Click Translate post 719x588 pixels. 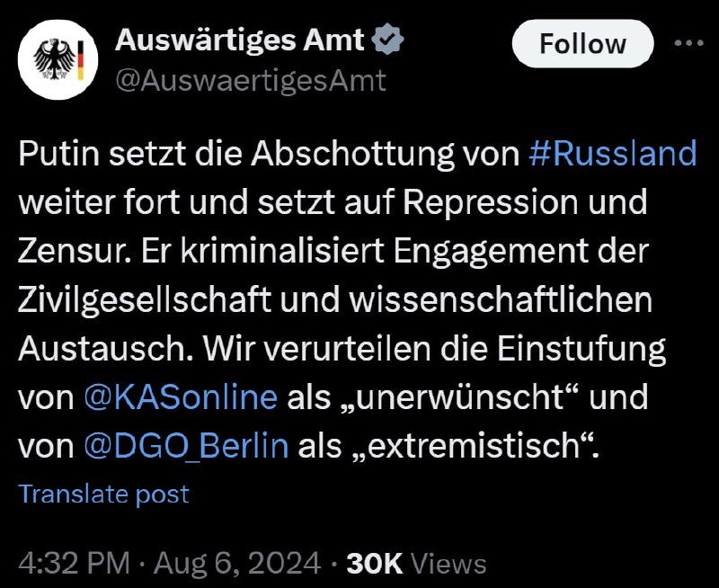click(103, 494)
